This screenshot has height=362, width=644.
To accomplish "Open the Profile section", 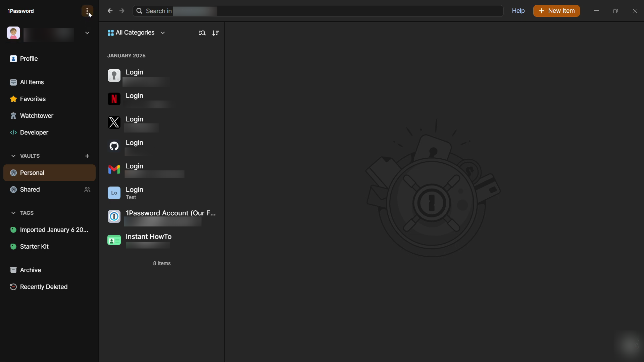I will coord(50,59).
